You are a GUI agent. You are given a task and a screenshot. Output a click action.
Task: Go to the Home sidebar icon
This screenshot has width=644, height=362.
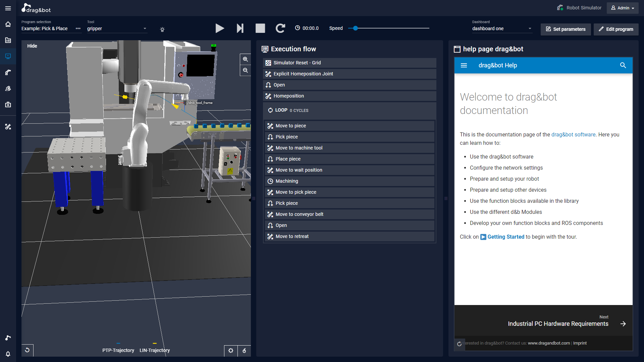[8, 24]
